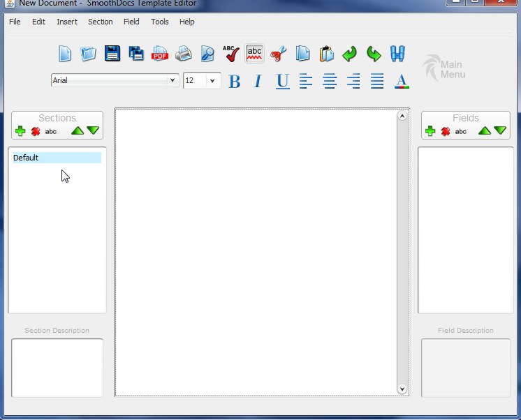Align text left

click(306, 81)
